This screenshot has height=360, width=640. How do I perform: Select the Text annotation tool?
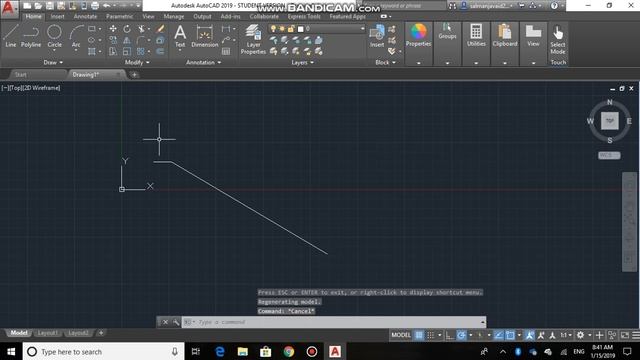pos(180,36)
